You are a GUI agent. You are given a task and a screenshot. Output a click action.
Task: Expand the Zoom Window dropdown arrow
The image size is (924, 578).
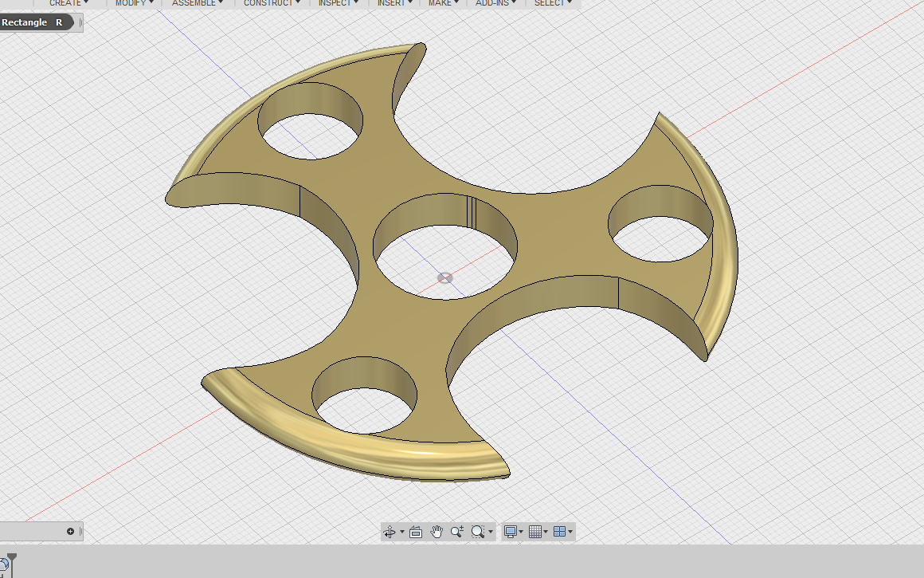point(491,532)
